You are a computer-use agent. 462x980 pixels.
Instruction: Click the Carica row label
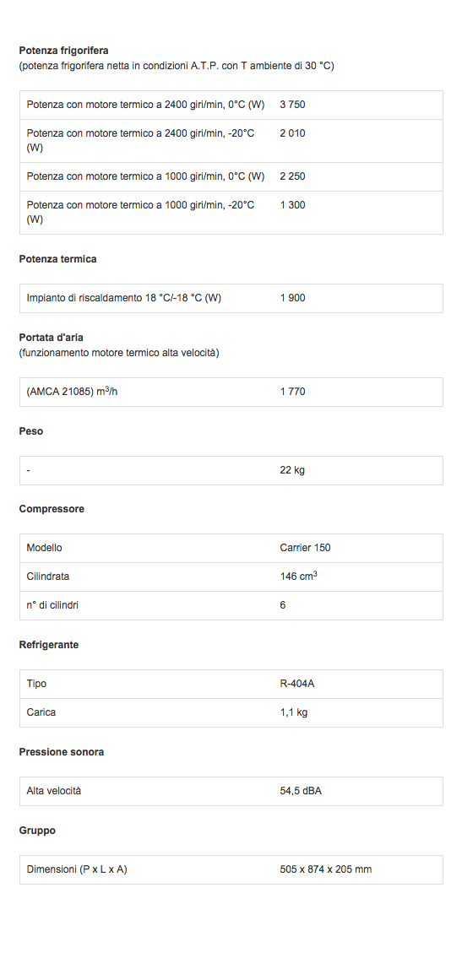pos(41,712)
